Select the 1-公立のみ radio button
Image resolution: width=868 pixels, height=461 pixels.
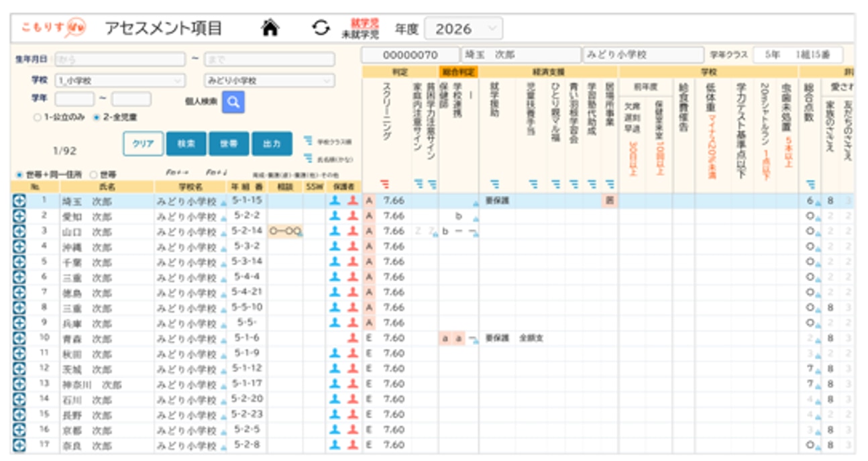pos(36,117)
